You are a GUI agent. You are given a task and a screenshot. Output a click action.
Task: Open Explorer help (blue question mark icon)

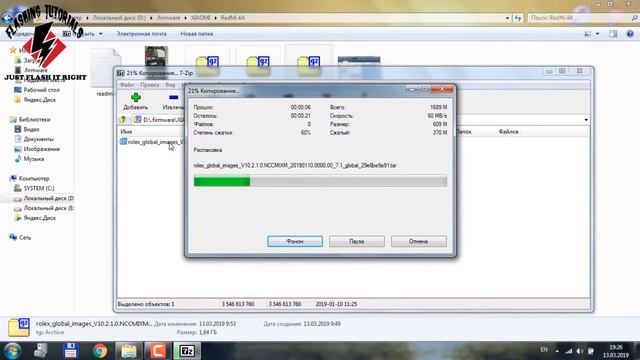pyautogui.click(x=630, y=34)
